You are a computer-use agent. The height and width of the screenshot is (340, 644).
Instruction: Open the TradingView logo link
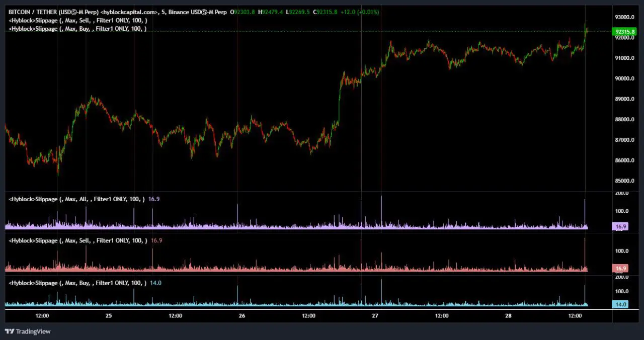[x=28, y=331]
